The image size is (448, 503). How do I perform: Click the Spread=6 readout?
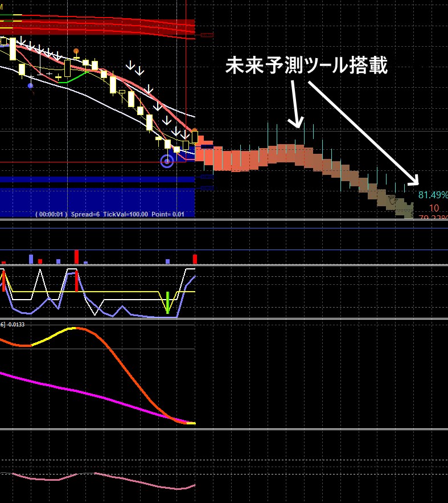85,214
